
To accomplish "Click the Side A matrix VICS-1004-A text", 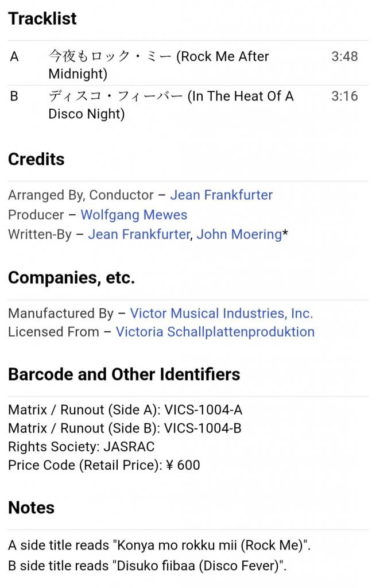I will [203, 410].
